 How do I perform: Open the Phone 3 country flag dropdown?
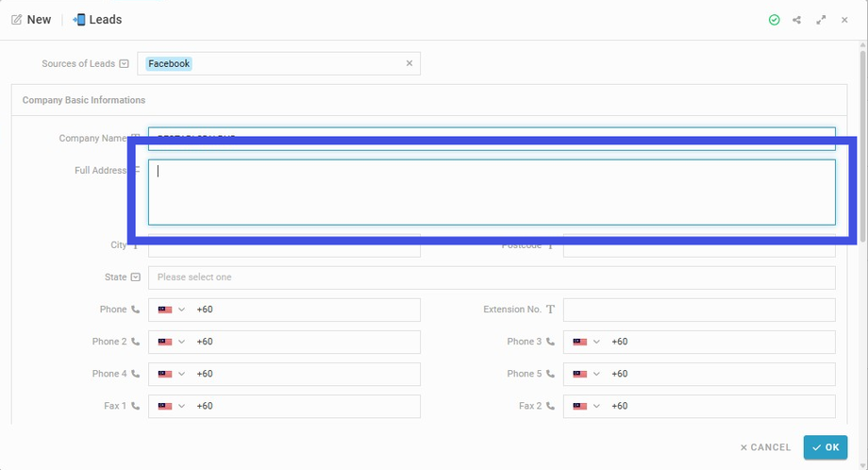coord(586,342)
